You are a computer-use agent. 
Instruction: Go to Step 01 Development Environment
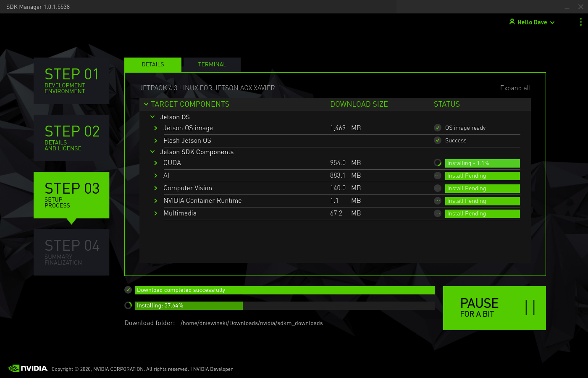pyautogui.click(x=71, y=81)
